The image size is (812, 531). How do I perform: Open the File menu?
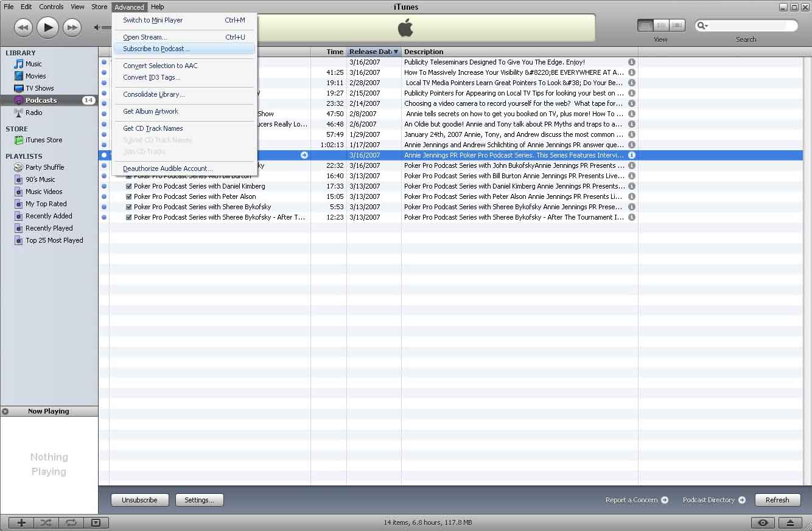click(x=9, y=7)
